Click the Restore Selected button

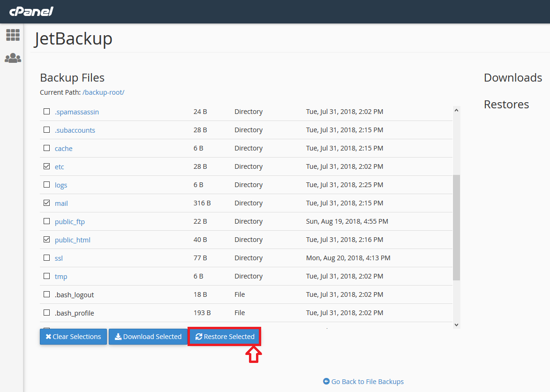point(225,337)
